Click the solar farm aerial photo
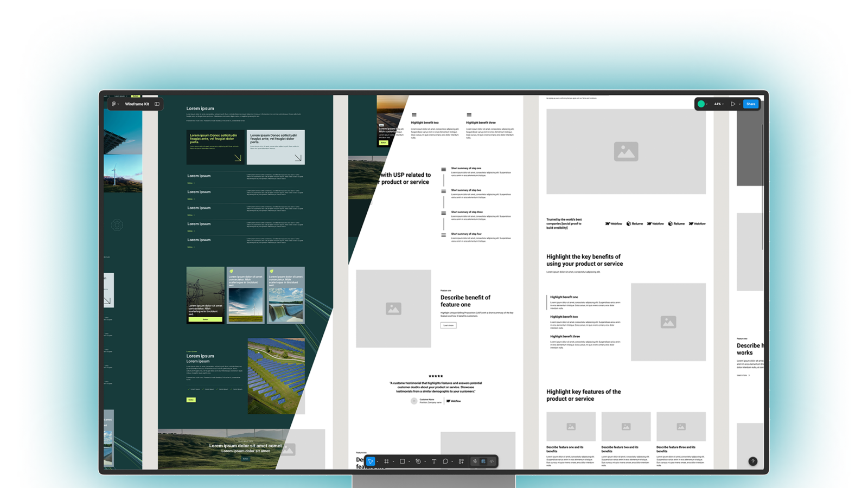Image resolution: width=868 pixels, height=488 pixels. (276, 376)
